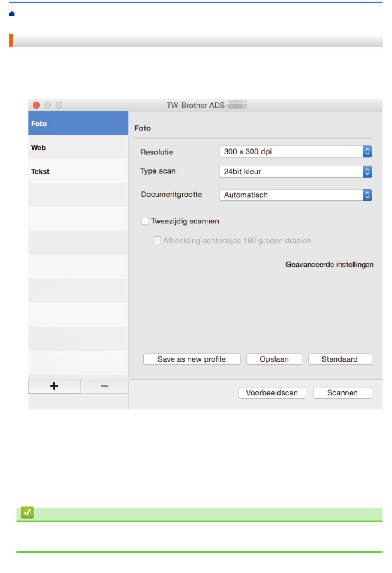Remove profile using the minus button

[x=104, y=386]
